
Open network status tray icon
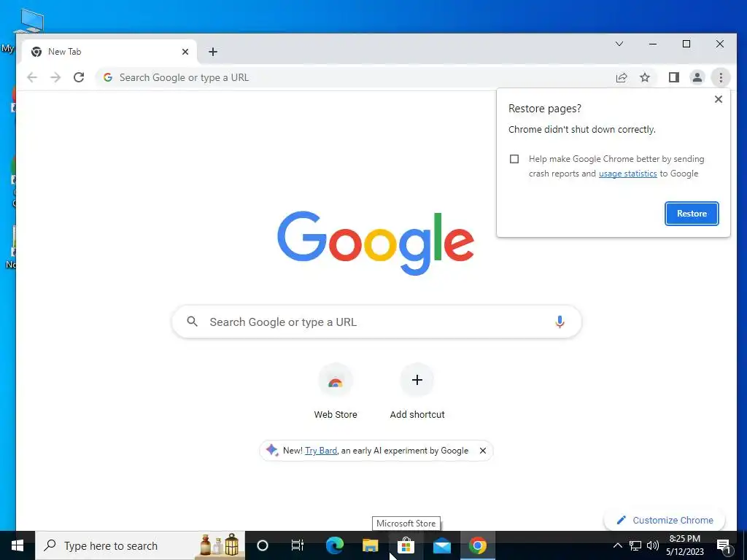click(x=635, y=545)
